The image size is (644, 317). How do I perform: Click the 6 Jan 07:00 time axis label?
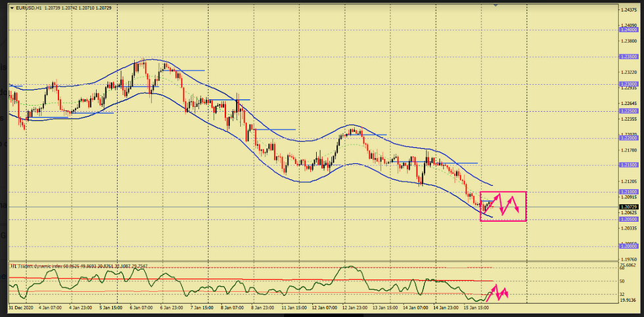tap(141, 307)
